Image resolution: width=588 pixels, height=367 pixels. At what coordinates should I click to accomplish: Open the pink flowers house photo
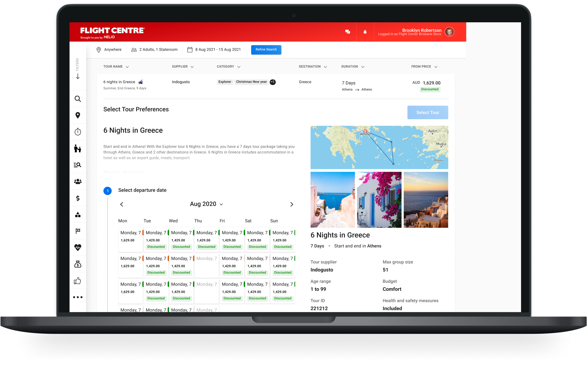click(379, 200)
